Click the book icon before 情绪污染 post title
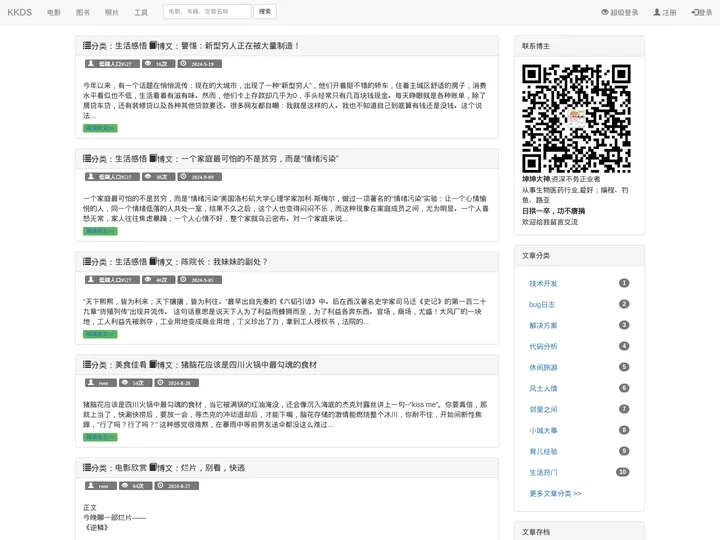This screenshot has width=720, height=540. (x=153, y=158)
